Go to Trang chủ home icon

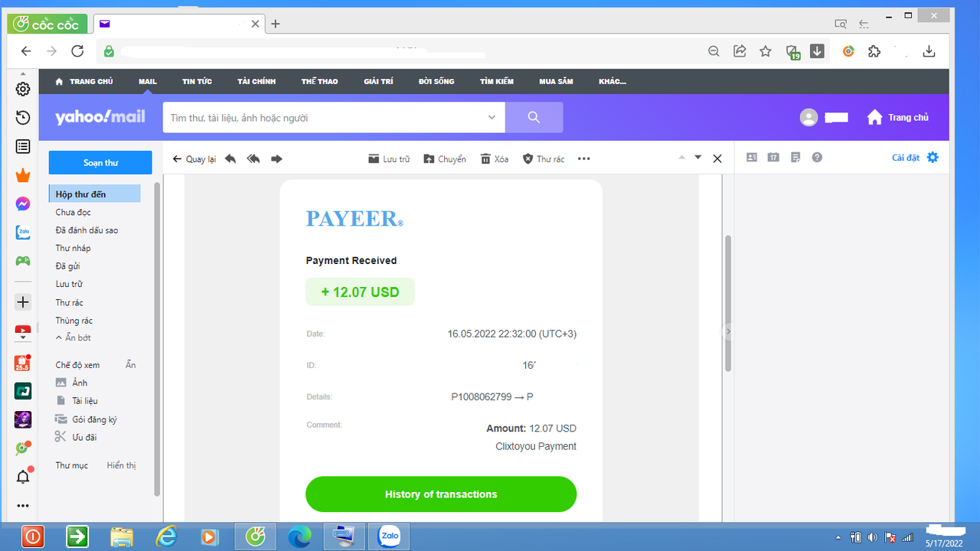click(875, 117)
